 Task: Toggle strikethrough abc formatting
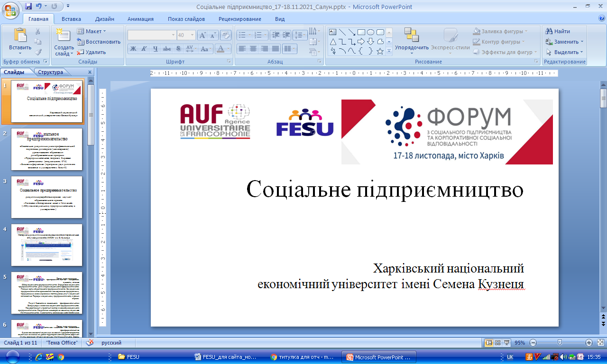click(167, 49)
